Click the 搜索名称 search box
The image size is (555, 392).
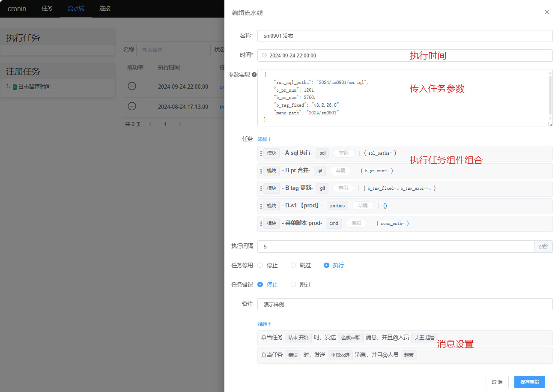[173, 50]
